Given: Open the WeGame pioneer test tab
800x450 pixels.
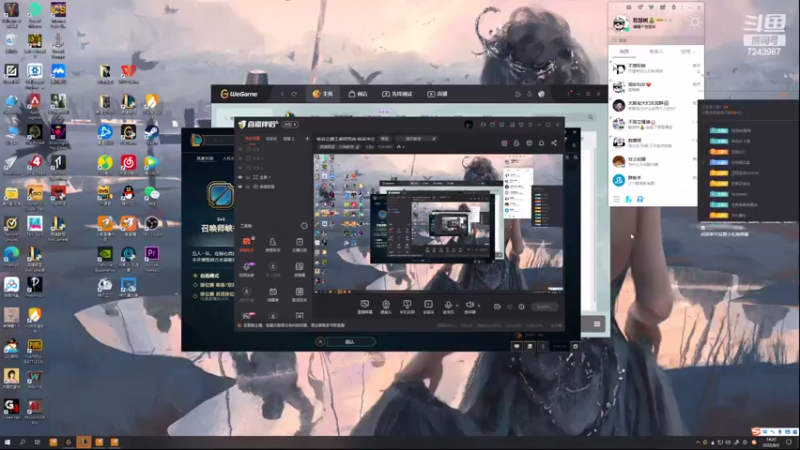Looking at the screenshot, I should click(397, 94).
